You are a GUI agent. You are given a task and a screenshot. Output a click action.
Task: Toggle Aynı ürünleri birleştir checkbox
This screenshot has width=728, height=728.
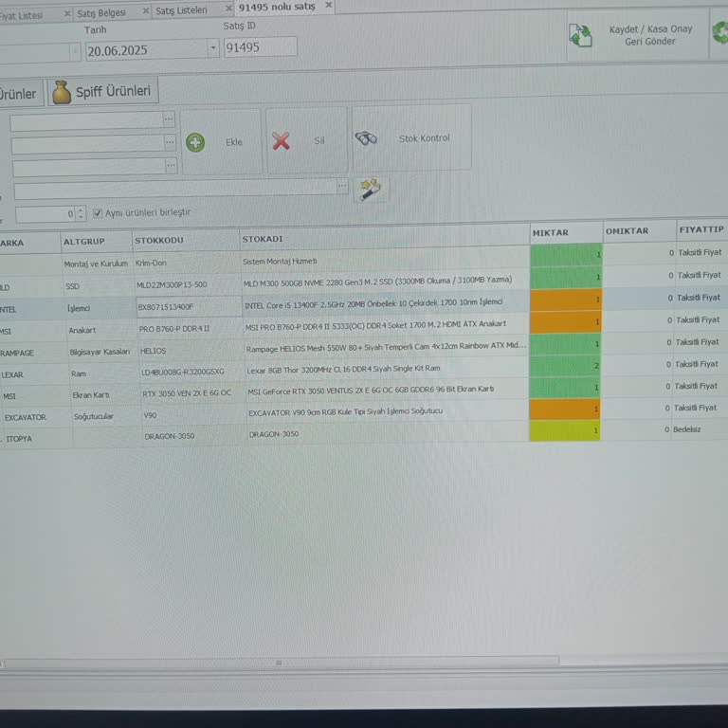pyautogui.click(x=98, y=213)
